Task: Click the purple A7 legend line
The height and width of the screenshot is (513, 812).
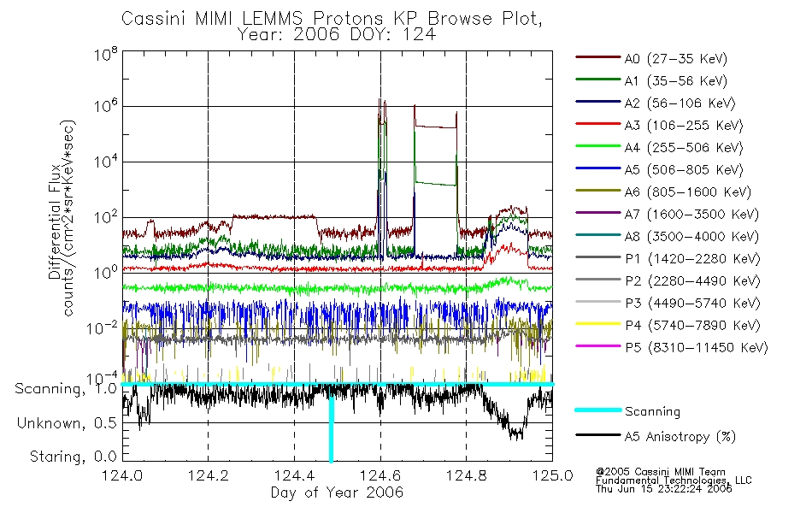Action: pyautogui.click(x=598, y=212)
